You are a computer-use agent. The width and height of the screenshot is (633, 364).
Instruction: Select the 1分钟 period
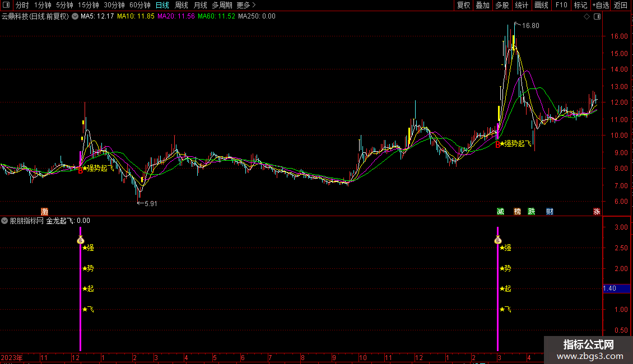point(43,5)
